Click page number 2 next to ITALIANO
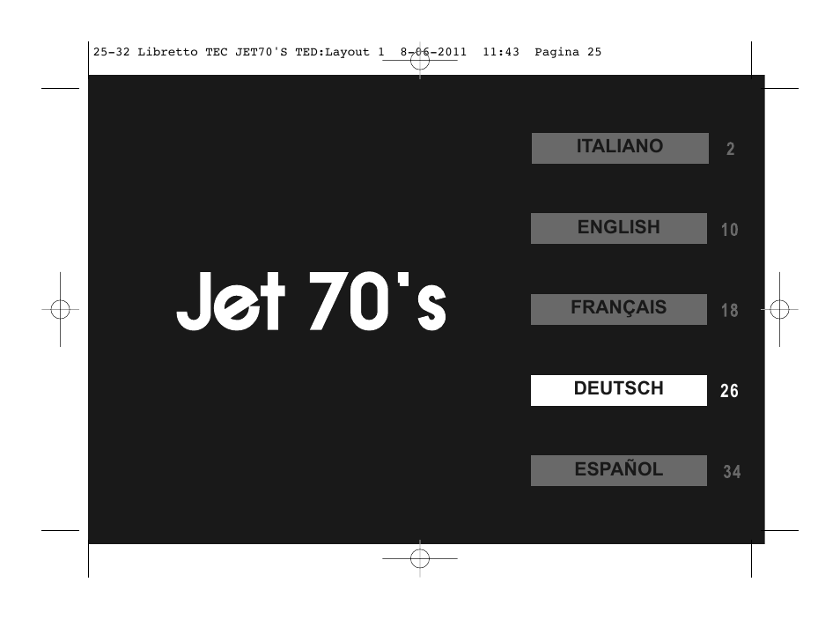Viewport: 840px width, 619px height. [730, 149]
